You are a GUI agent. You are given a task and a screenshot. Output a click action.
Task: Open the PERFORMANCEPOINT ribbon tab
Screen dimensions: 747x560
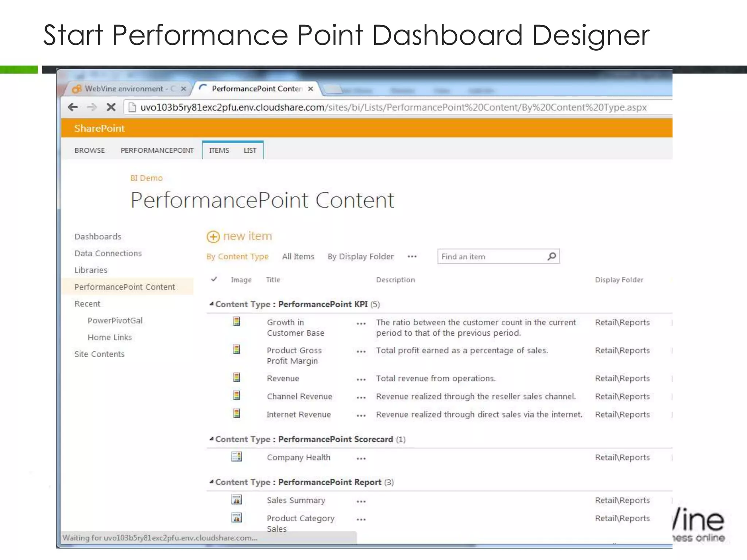(157, 150)
